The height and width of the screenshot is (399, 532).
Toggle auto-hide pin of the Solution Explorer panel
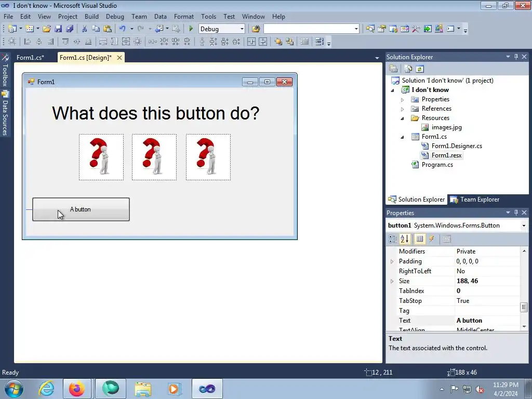click(x=516, y=57)
